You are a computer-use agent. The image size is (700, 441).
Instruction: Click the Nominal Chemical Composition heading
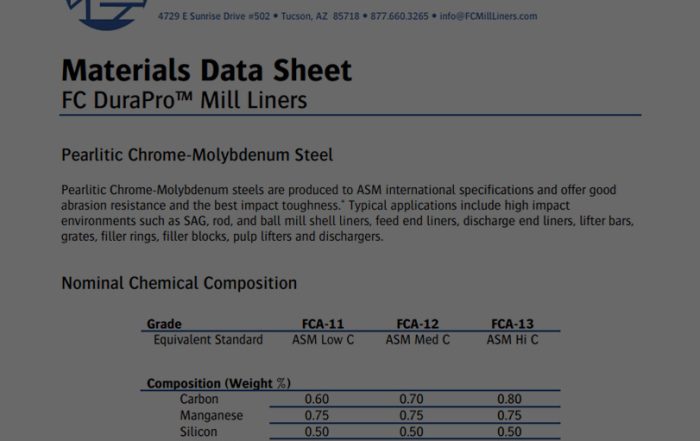[179, 283]
